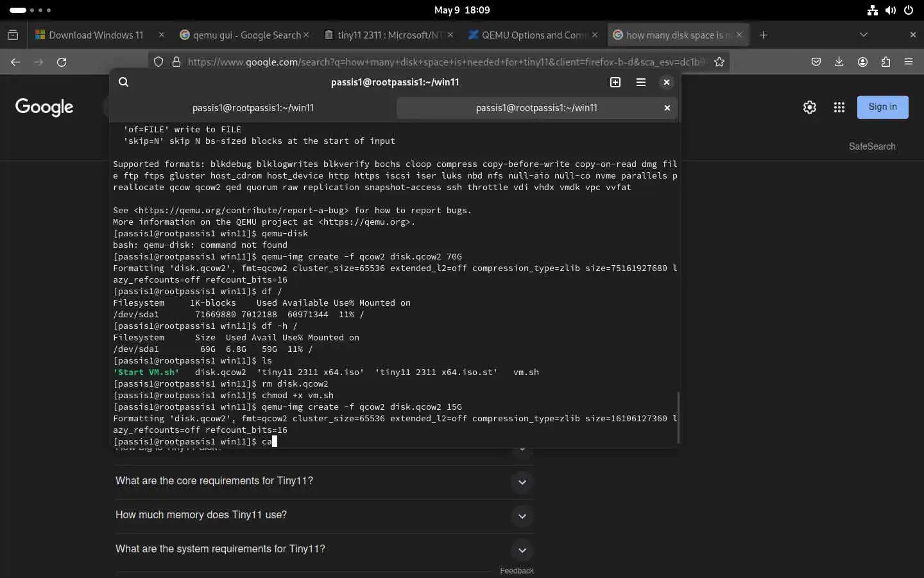The height and width of the screenshot is (578, 924).
Task: Open Google homepage logo
Action: pos(44,107)
